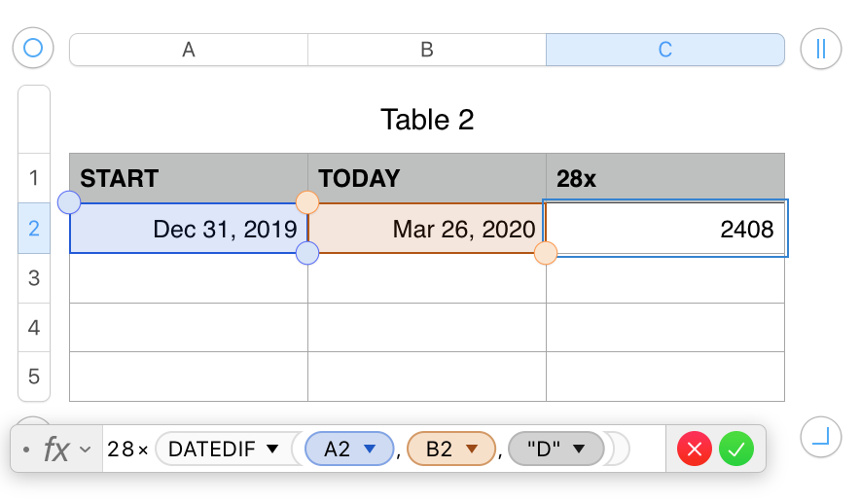Click the START header cell
The height and width of the screenshot is (504, 860).
coord(189,178)
